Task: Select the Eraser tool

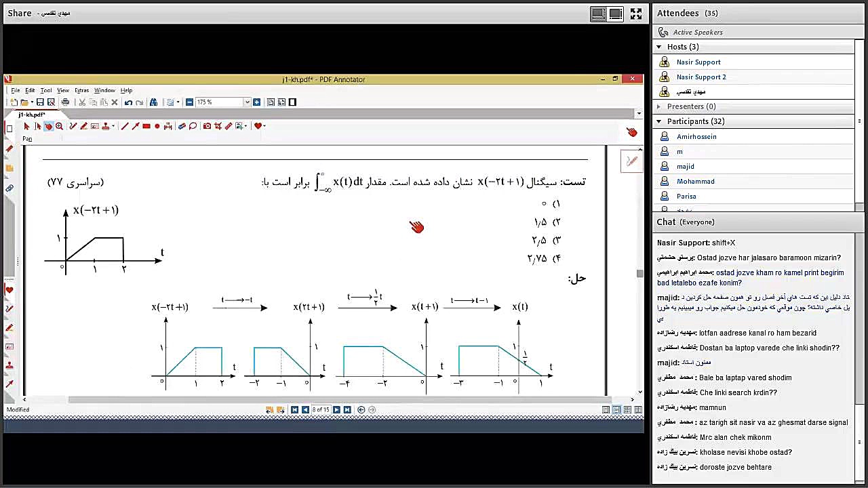Action: coord(182,126)
